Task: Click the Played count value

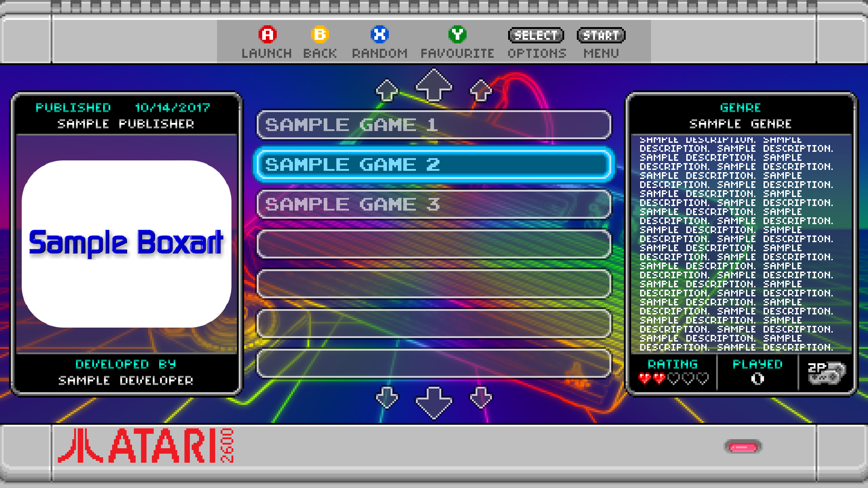Action: pyautogui.click(x=757, y=379)
